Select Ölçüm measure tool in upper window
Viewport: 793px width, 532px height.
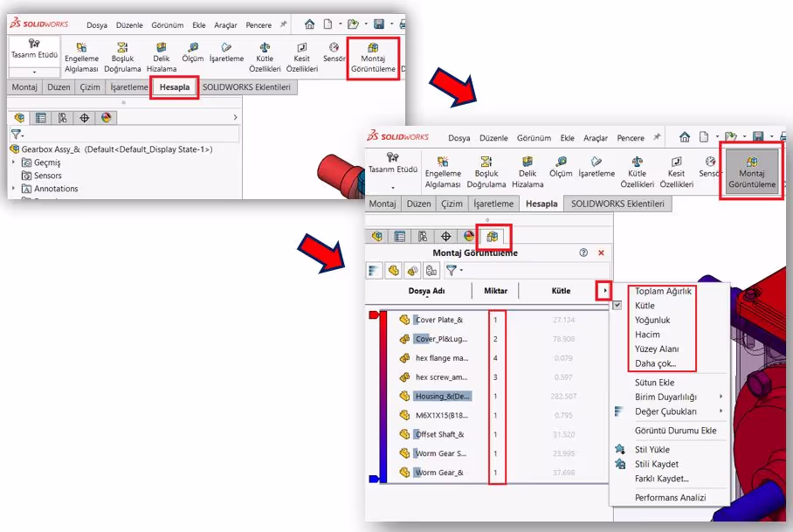(193, 53)
